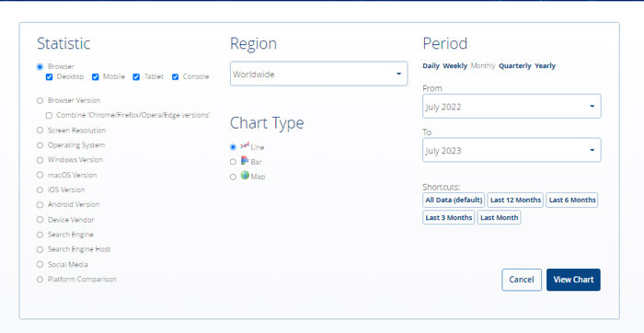Image resolution: width=644 pixels, height=333 pixels.
Task: Click the View Chart button
Action: pos(573,280)
